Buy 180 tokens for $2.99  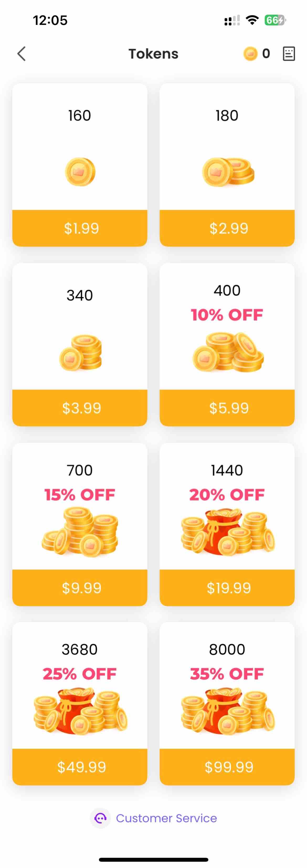click(227, 228)
